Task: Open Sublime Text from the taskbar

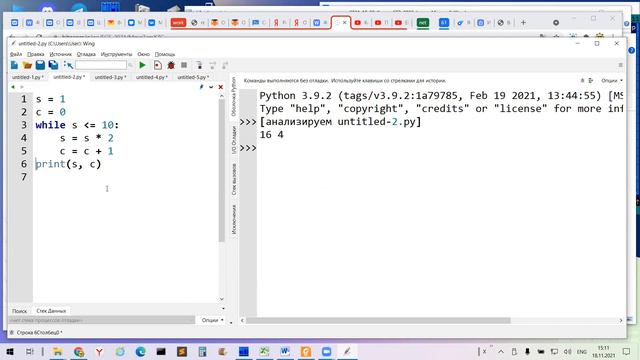Action: 182,351
